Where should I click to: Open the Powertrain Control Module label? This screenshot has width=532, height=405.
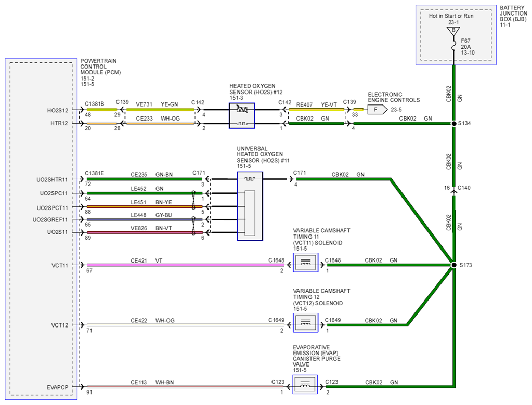[x=100, y=67]
